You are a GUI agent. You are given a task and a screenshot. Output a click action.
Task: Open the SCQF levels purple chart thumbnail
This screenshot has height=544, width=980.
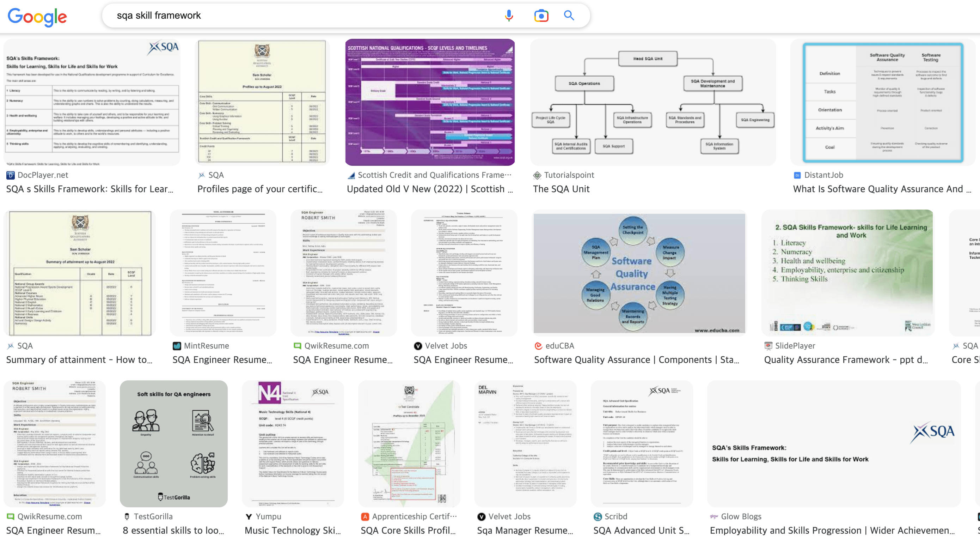(x=430, y=102)
